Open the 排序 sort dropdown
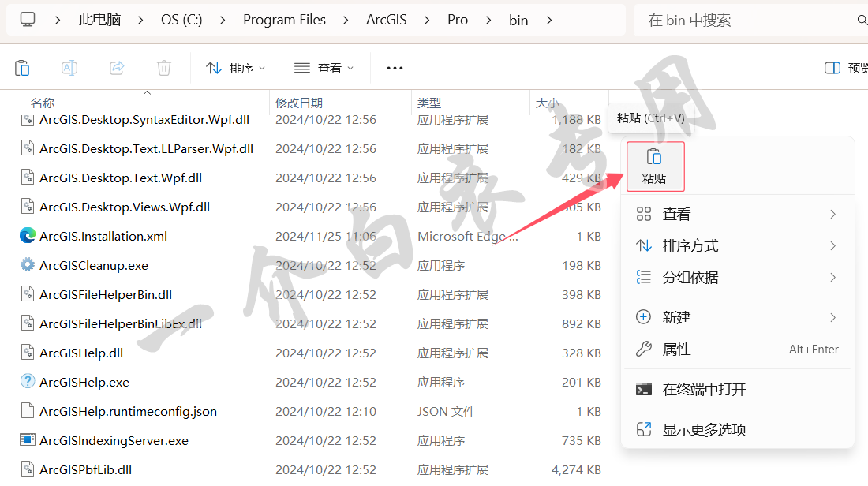Screen dimensions: 868x486 click(235, 68)
